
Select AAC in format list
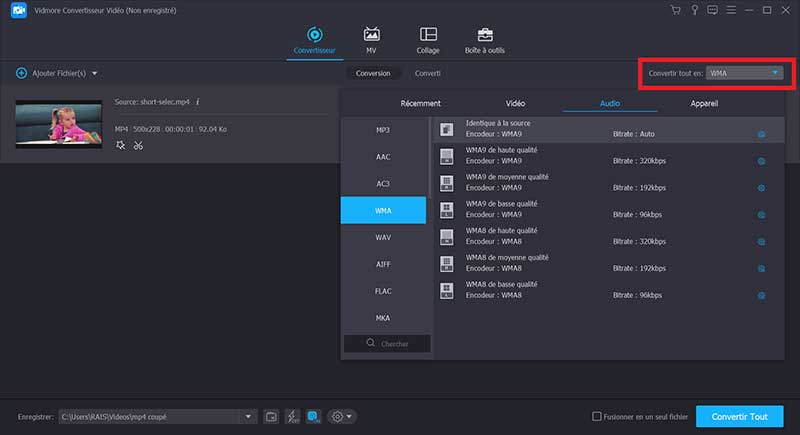pos(383,157)
